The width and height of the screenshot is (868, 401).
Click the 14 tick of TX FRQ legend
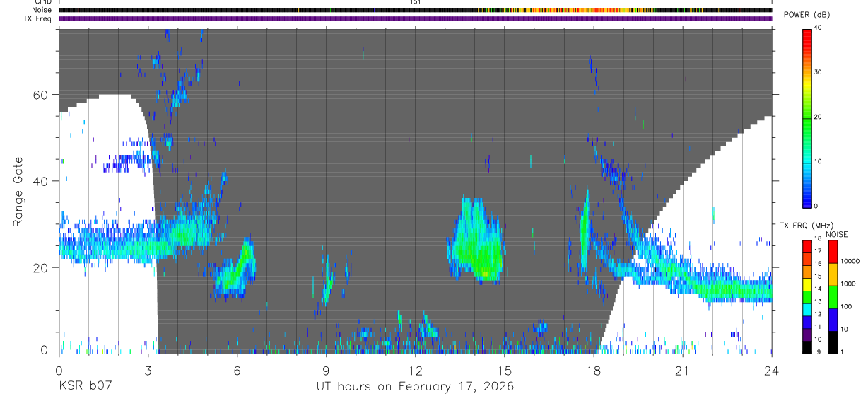(x=818, y=289)
